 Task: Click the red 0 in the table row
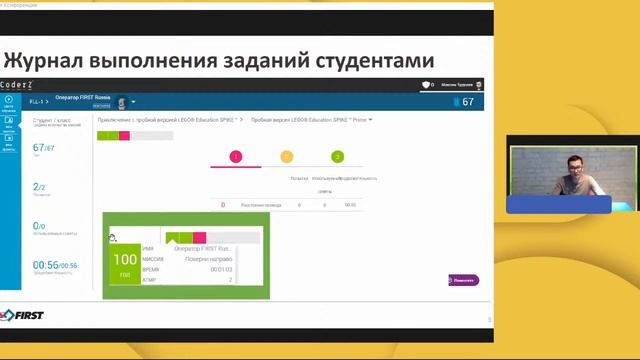(x=223, y=205)
